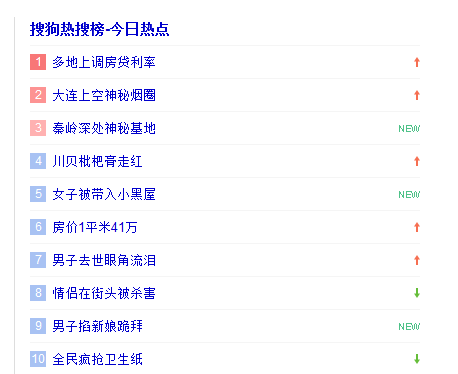The width and height of the screenshot is (458, 374).
Task: Click rank badge 7 beside 男子去世眼角流泪
Action: click(38, 260)
